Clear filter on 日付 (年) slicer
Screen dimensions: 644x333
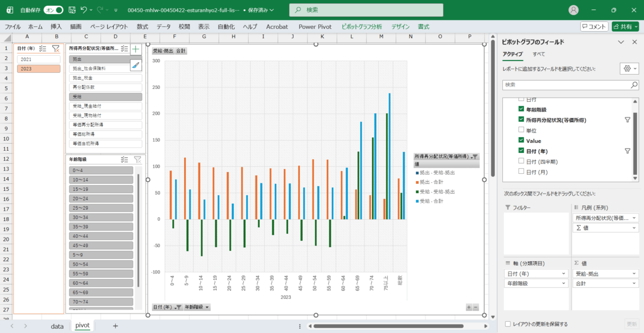56,48
